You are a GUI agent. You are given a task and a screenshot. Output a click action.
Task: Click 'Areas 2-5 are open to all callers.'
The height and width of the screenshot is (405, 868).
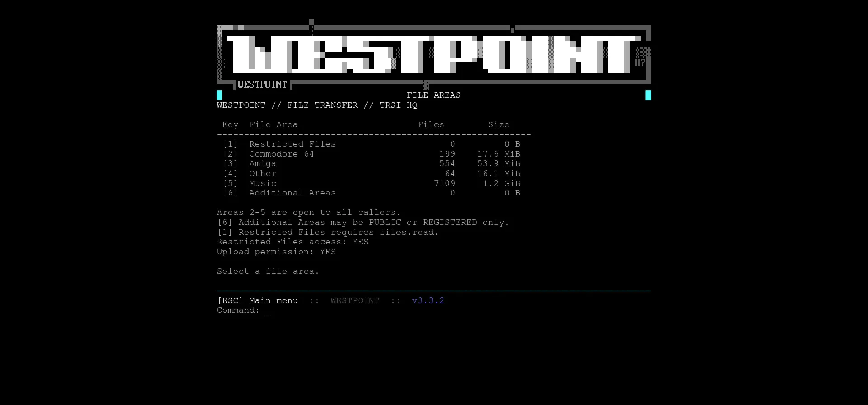click(x=309, y=212)
